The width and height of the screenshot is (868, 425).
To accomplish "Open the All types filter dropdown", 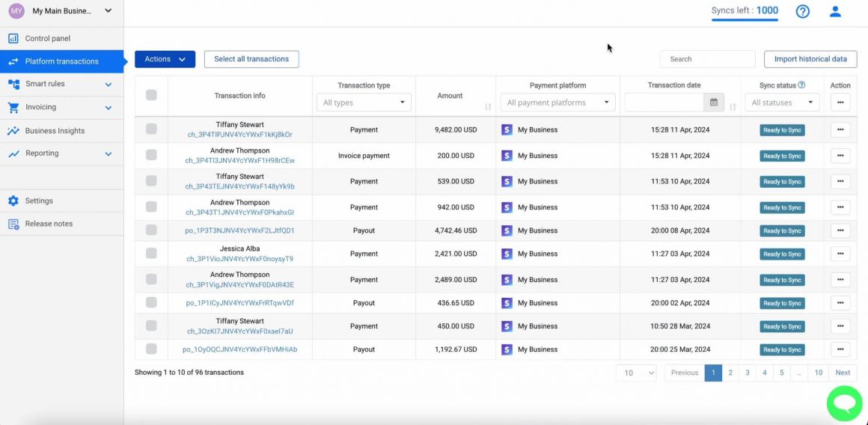I will tap(364, 103).
